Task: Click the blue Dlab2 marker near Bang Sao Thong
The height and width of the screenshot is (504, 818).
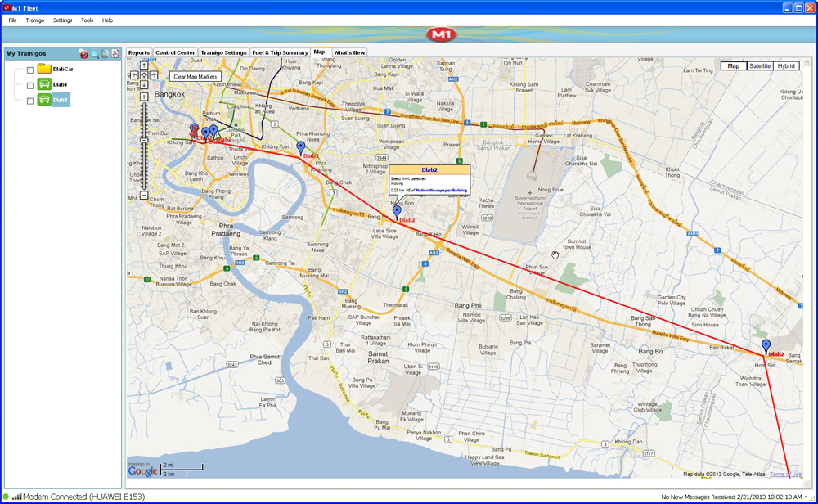Action: [766, 346]
